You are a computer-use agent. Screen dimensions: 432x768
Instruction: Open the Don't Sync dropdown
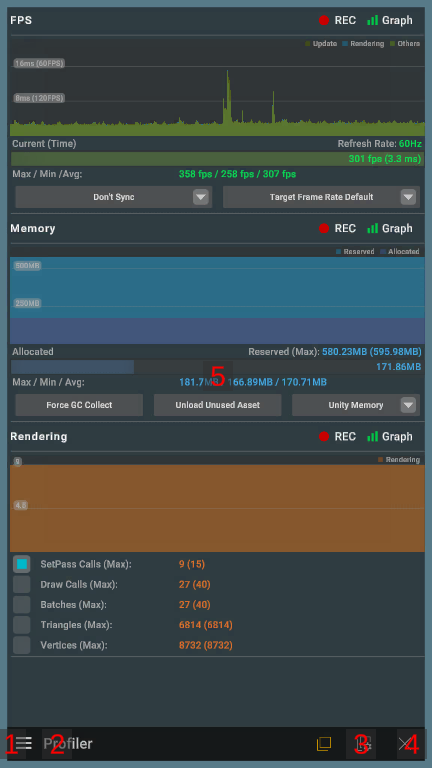pyautogui.click(x=114, y=197)
